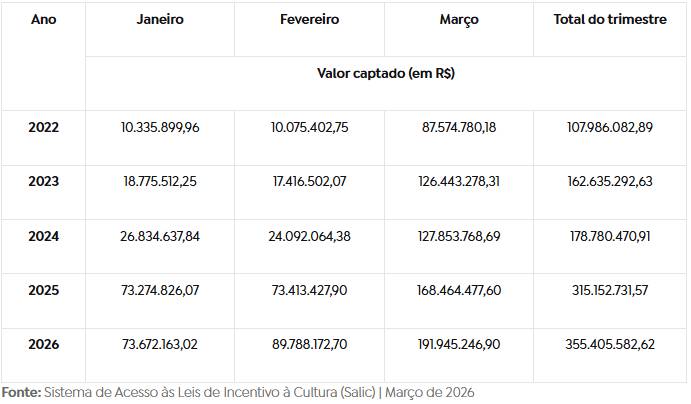Click the "Fevereiro" column header
This screenshot has height=404, width=691.
pyautogui.click(x=310, y=20)
